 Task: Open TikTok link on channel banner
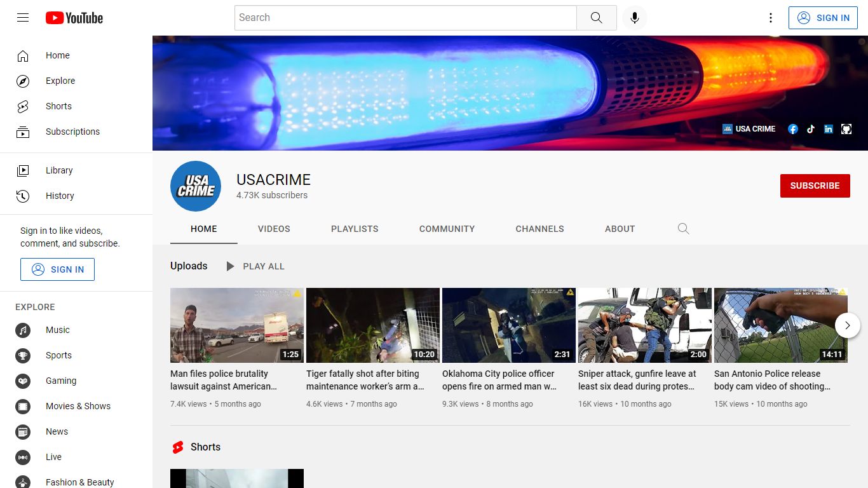811,129
